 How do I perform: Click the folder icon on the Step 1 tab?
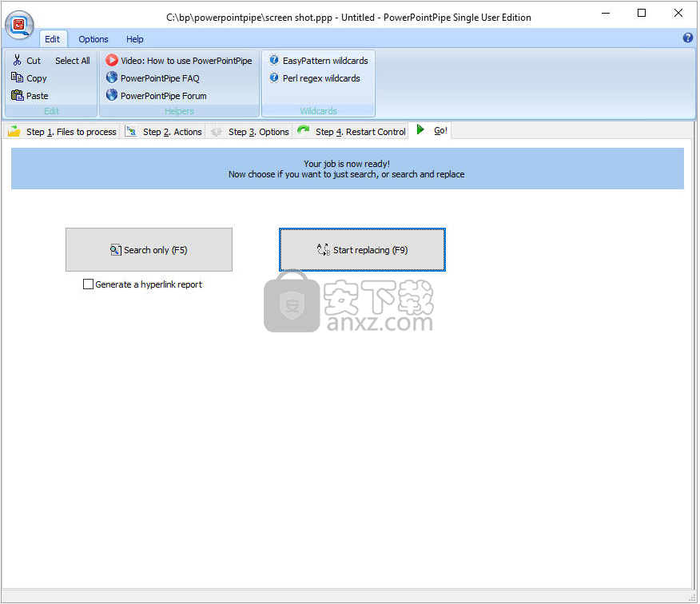(x=14, y=131)
